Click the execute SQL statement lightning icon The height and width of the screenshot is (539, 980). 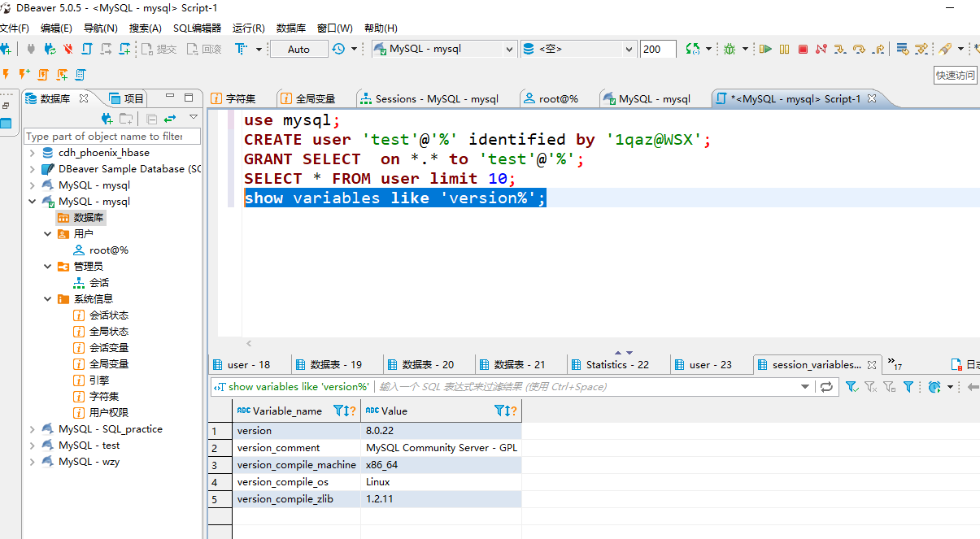pos(6,74)
